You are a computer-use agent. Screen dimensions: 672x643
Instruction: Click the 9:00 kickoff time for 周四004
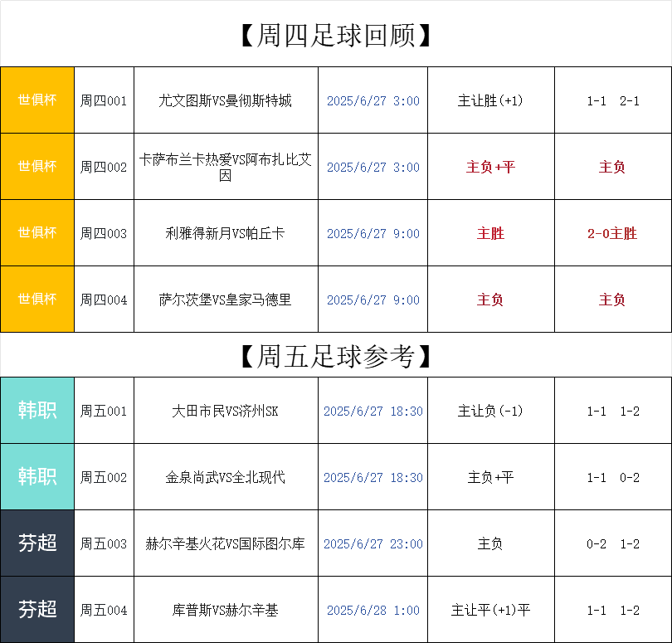(373, 300)
